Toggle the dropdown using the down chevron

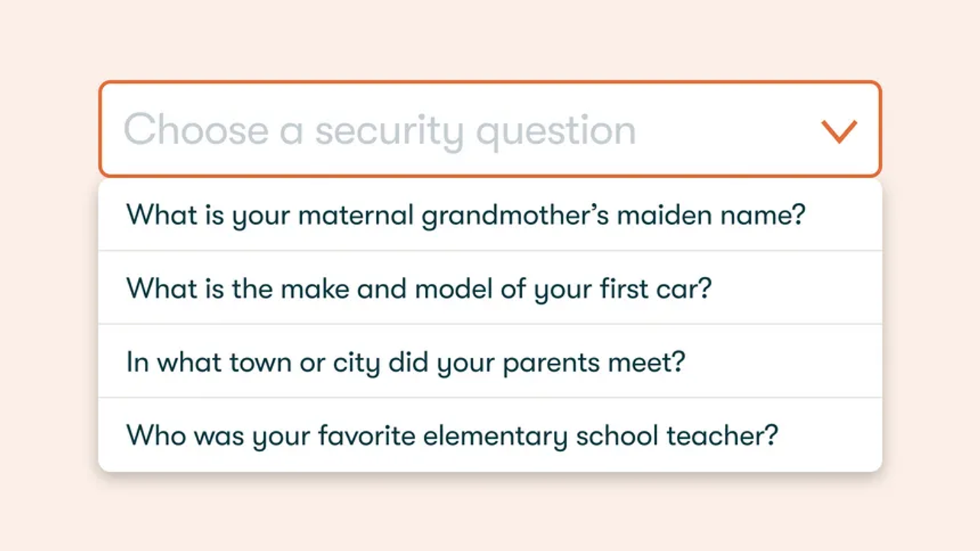(x=838, y=131)
